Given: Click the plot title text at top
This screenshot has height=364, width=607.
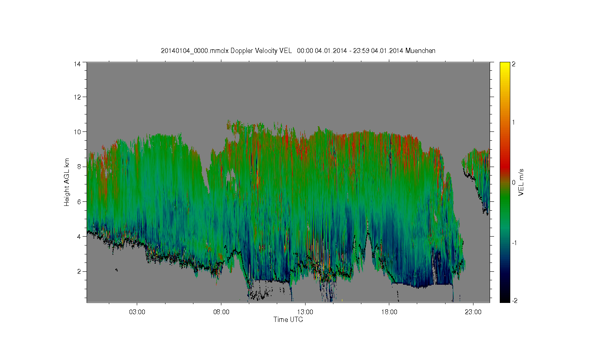Looking at the screenshot, I should 298,51.
